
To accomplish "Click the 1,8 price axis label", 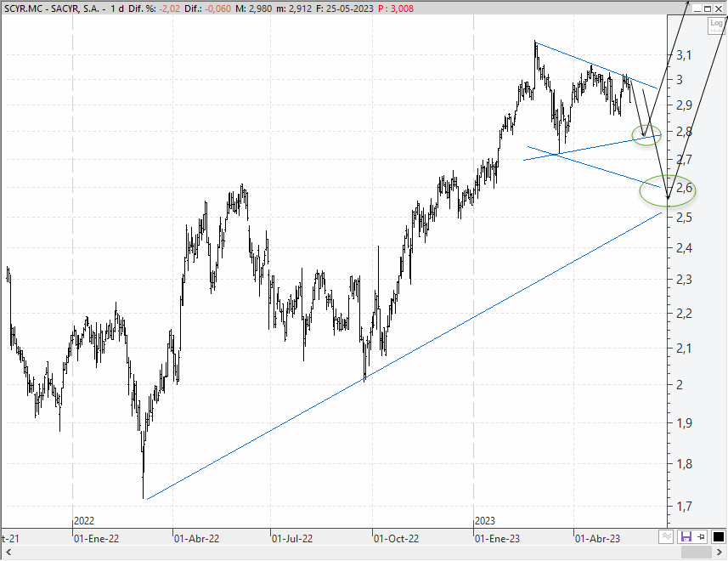I will click(684, 463).
